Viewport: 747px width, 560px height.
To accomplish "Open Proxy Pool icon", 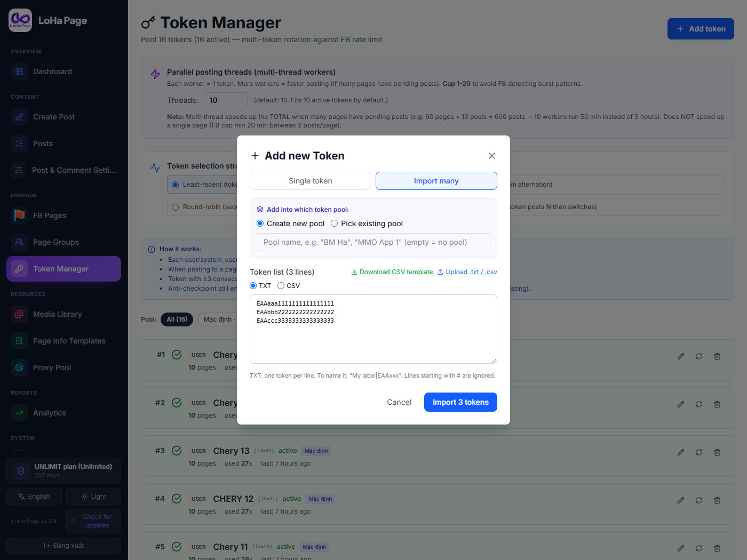I will [19, 367].
